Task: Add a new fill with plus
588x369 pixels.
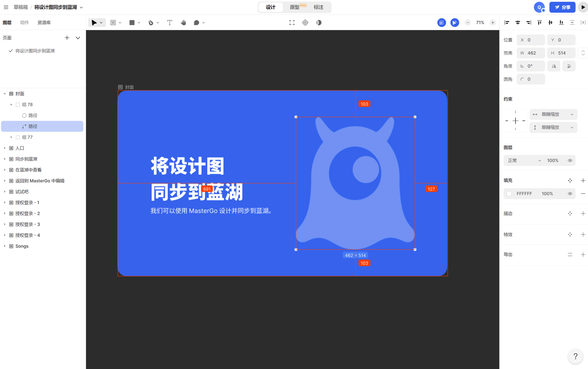Action: point(583,181)
